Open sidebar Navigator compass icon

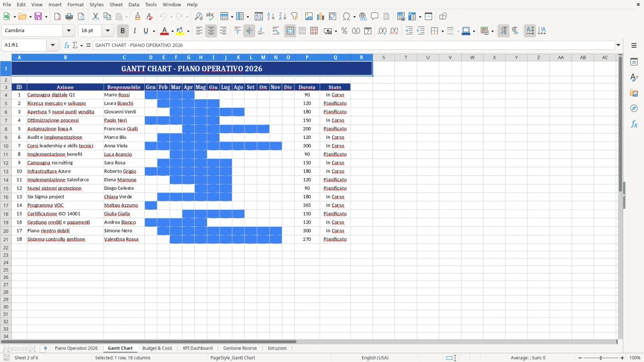click(634, 108)
